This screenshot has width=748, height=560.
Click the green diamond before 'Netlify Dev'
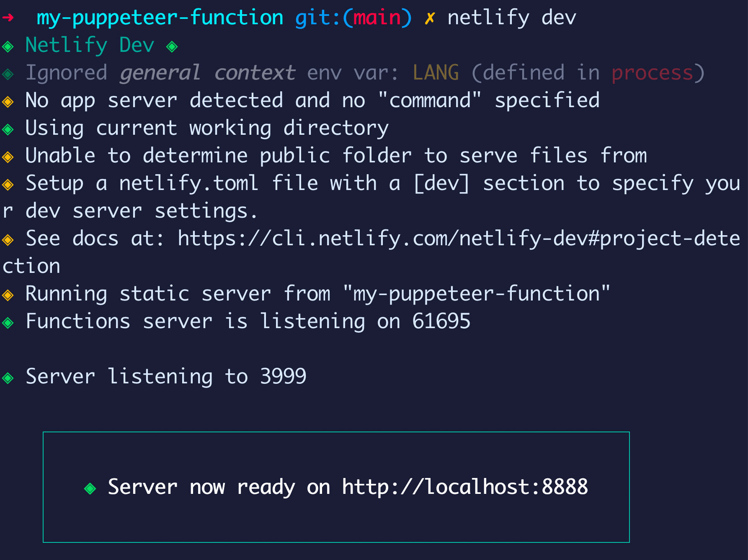click(8, 46)
